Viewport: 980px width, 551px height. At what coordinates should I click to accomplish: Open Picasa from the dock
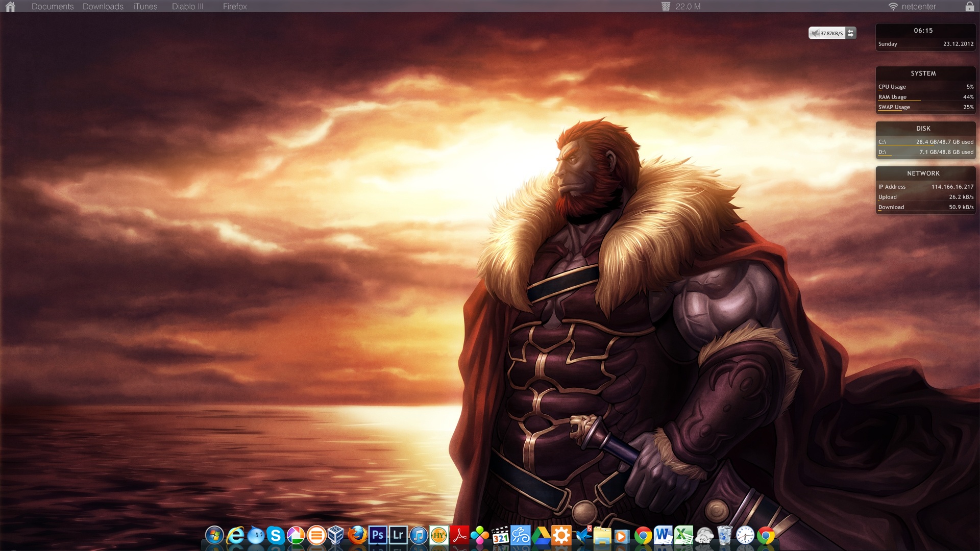point(296,536)
